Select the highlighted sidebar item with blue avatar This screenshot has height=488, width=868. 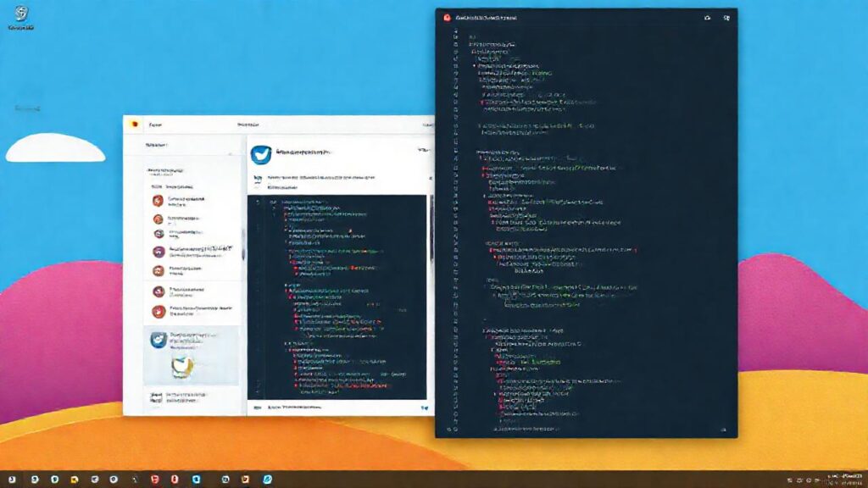coord(158,338)
